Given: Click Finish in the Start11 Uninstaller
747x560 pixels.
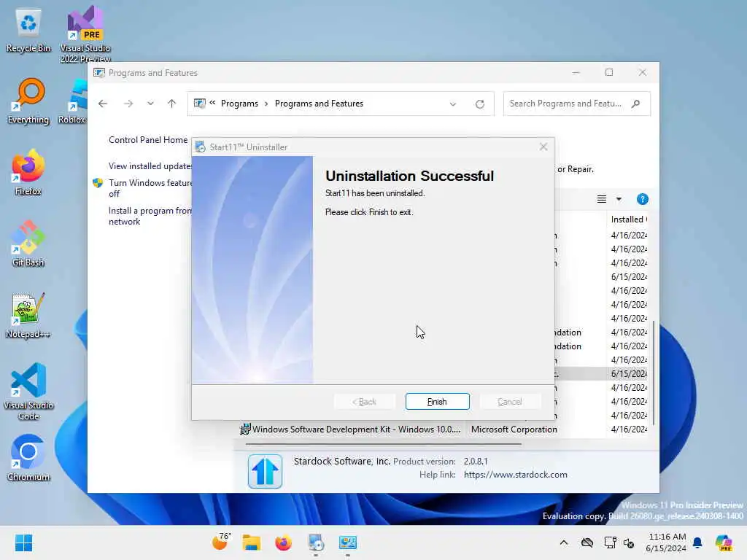Looking at the screenshot, I should pyautogui.click(x=437, y=402).
